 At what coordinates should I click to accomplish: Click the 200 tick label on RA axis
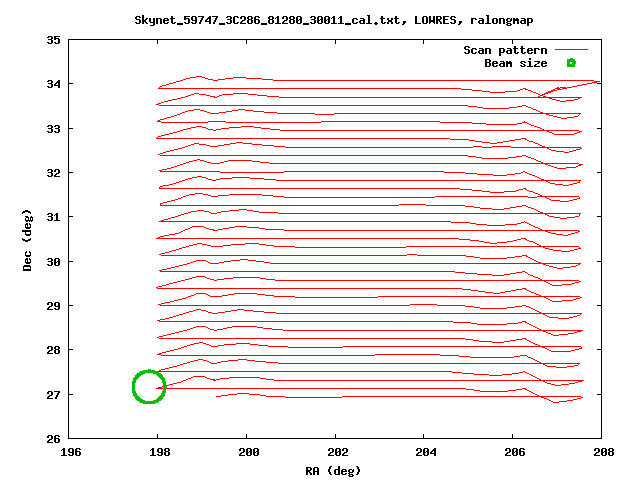click(249, 452)
